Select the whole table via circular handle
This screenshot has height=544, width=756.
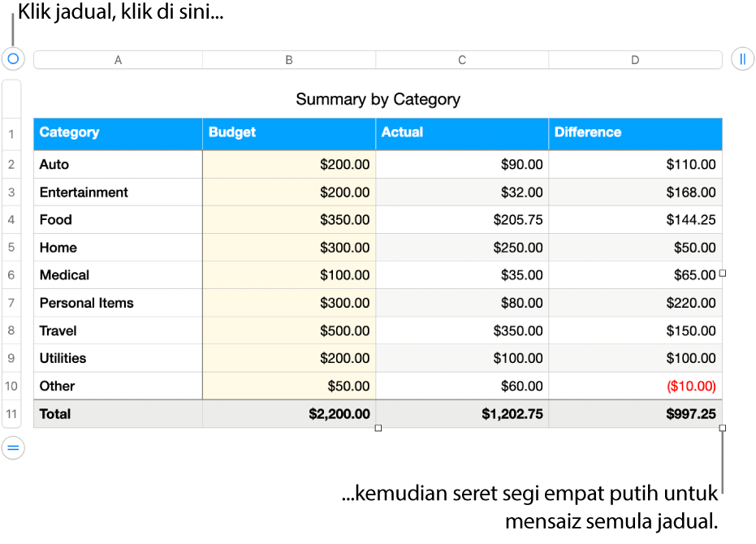pyautogui.click(x=12, y=58)
